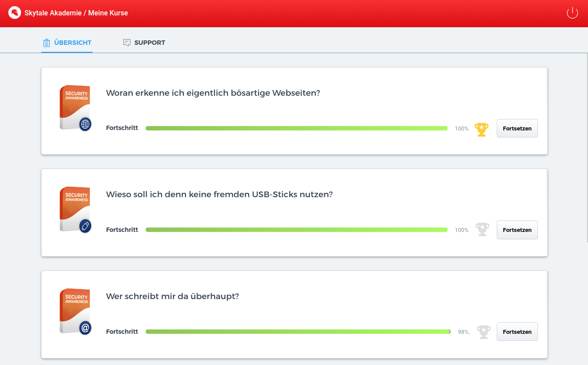
Task: Click the title 'Wieso soll ich denn keine fremden USB-Sticks nutzen?'
Action: pyautogui.click(x=219, y=195)
